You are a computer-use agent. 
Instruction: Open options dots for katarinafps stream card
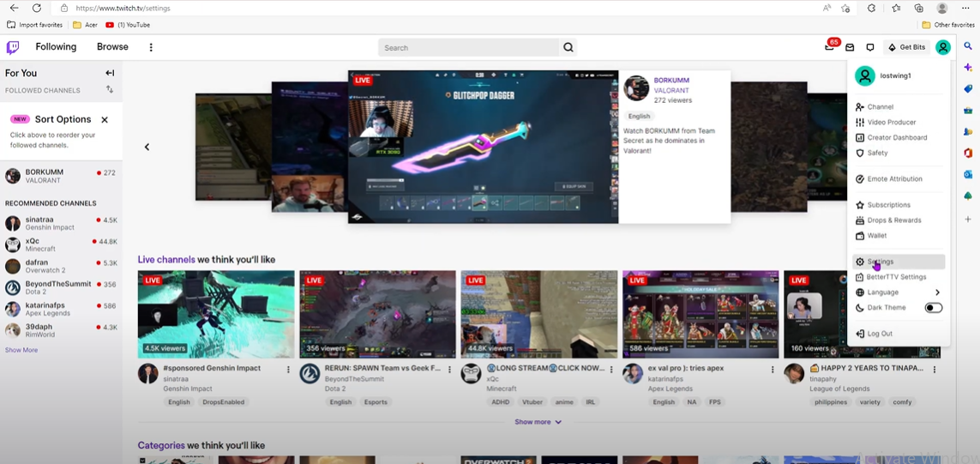(773, 369)
